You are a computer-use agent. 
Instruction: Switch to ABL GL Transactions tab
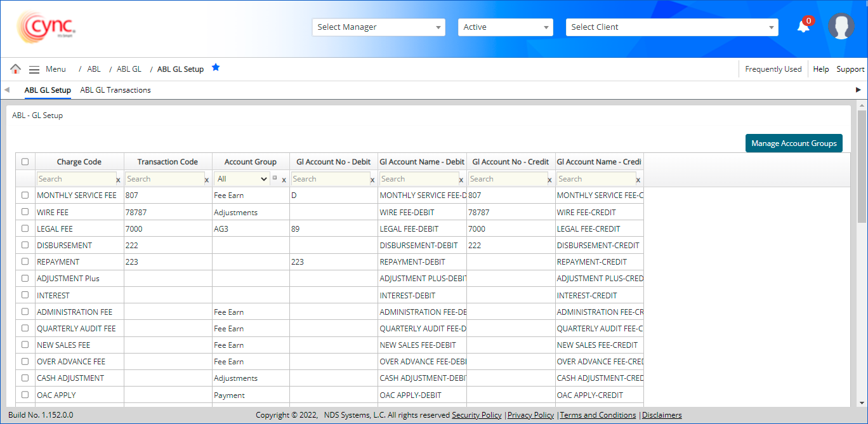pos(115,90)
